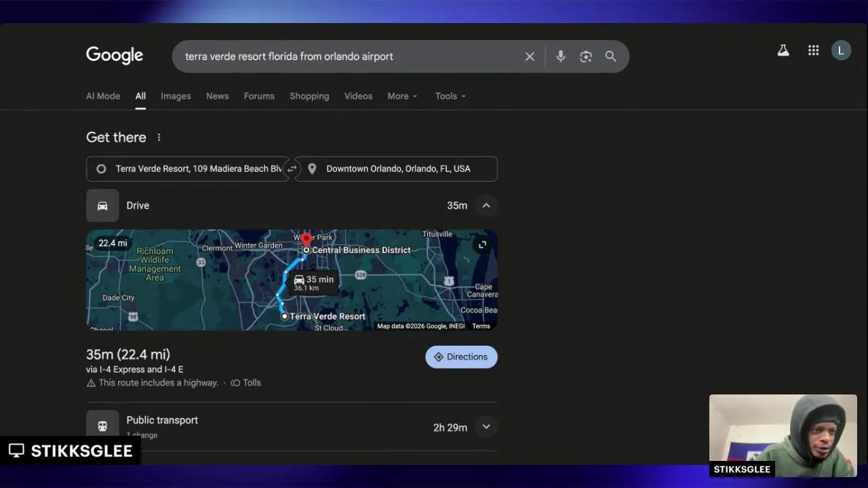Open Google apps grid icon
This screenshot has width=868, height=488.
pyautogui.click(x=813, y=50)
